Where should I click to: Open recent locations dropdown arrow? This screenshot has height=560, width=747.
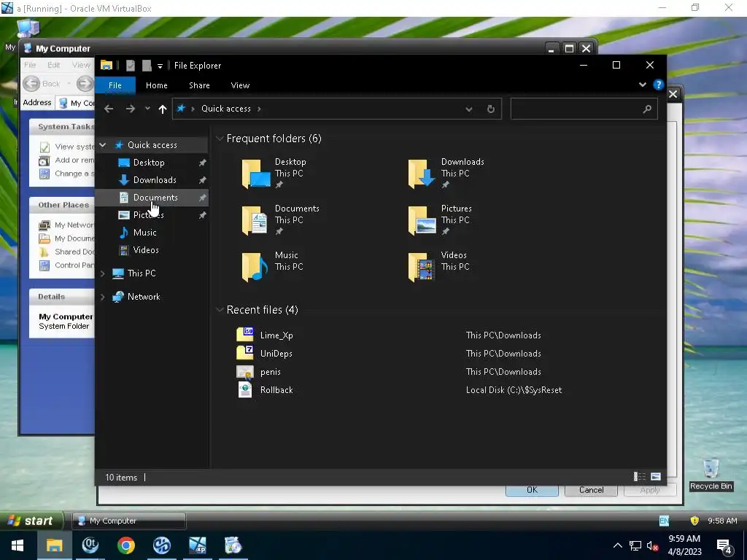(x=147, y=109)
